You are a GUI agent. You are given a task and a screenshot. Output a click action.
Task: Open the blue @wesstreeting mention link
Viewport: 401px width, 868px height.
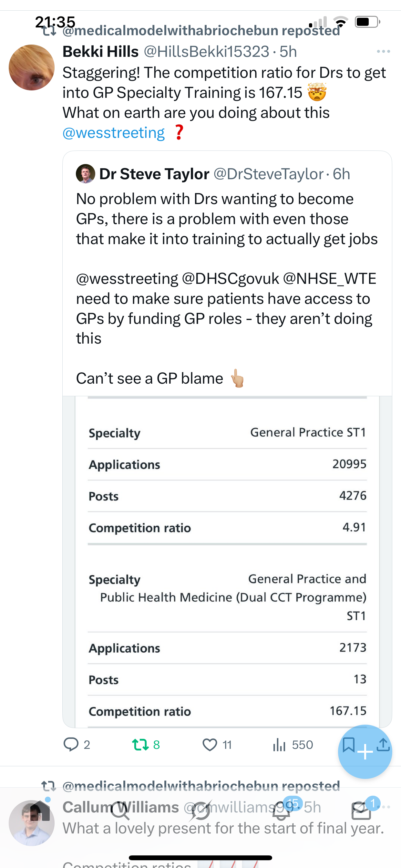pyautogui.click(x=114, y=133)
